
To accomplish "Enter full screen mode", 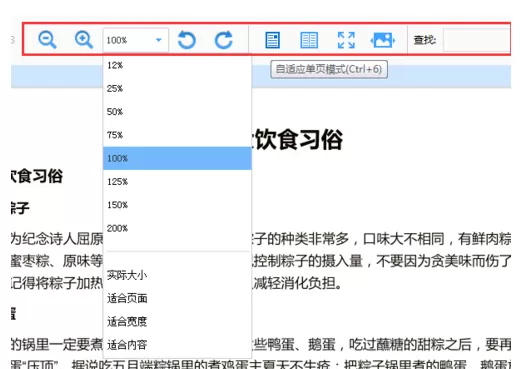I will click(x=346, y=40).
